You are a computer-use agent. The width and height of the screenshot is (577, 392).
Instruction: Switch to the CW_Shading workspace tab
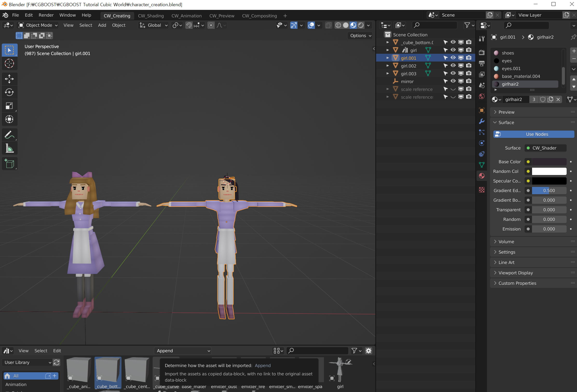[151, 16]
